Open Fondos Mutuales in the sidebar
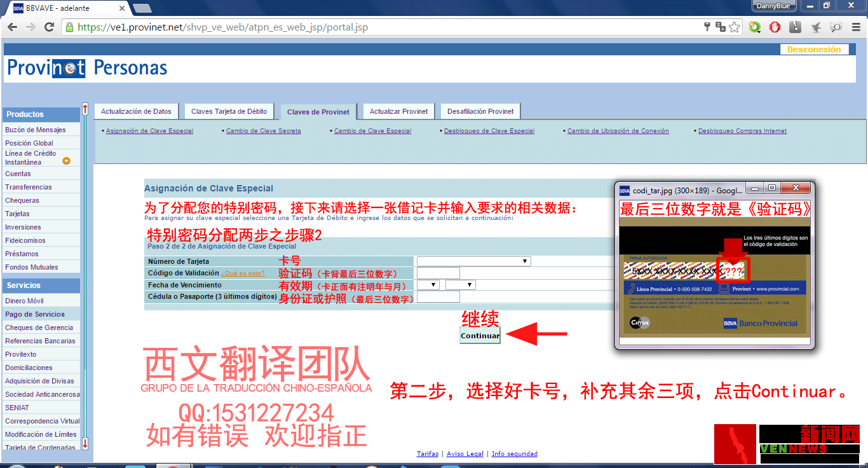868x468 pixels. [x=41, y=267]
